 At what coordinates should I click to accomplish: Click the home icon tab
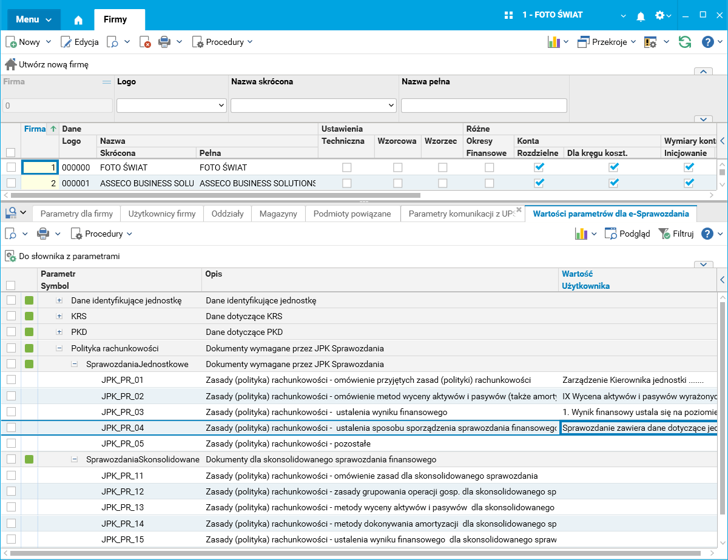tap(78, 20)
